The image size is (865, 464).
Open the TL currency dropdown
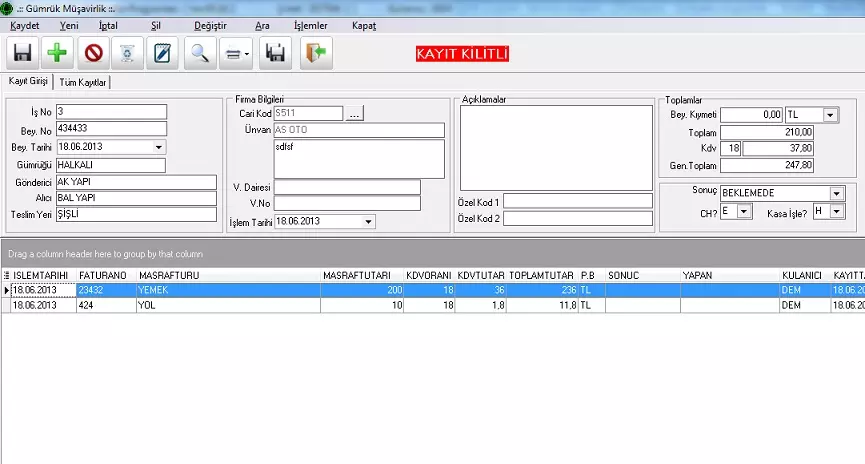point(830,115)
